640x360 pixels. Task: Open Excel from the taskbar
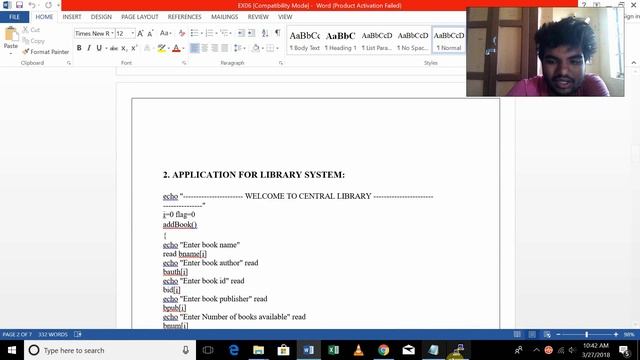333,350
